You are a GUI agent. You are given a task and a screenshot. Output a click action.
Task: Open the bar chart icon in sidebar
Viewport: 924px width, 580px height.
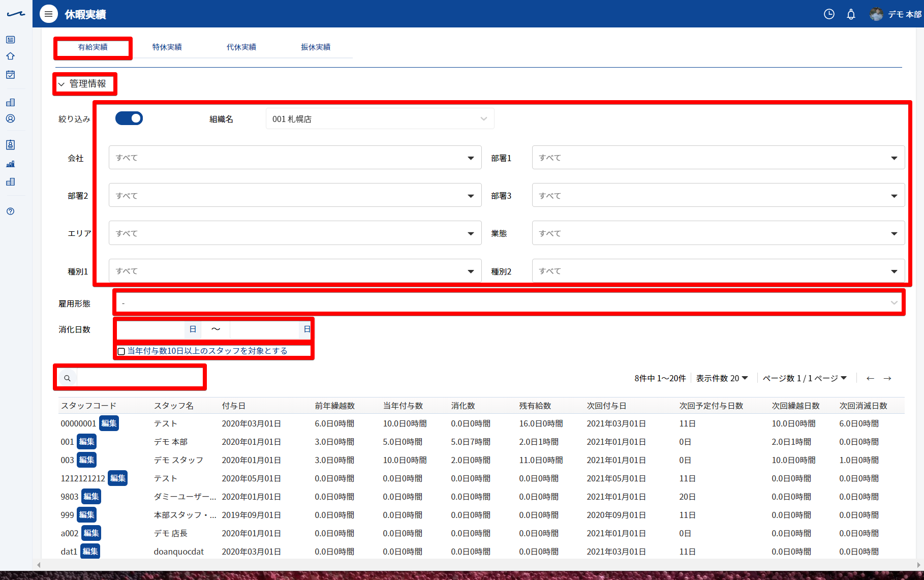(10, 164)
